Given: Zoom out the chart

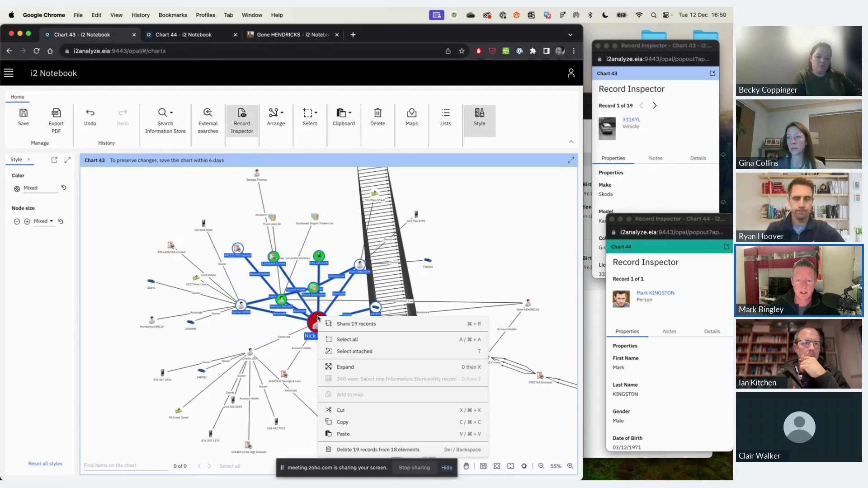Looking at the screenshot, I should click(x=541, y=466).
